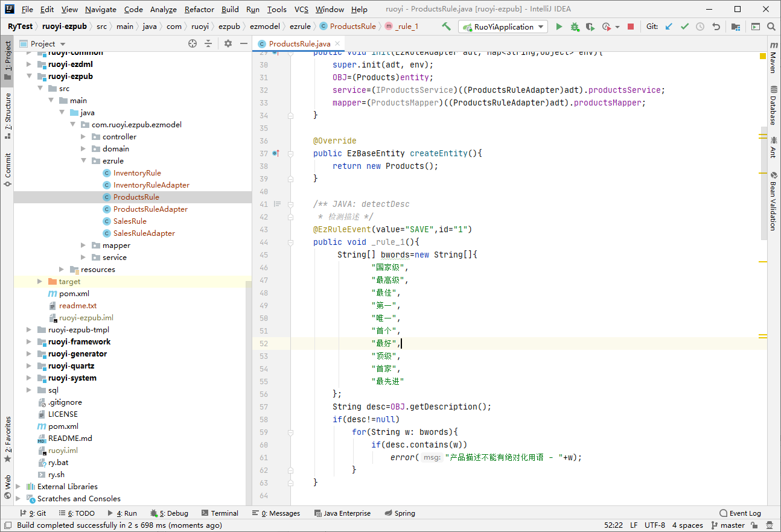Viewport: 781px width, 532px height.
Task: Toggle the Structure tool window side tab
Action: [8, 112]
